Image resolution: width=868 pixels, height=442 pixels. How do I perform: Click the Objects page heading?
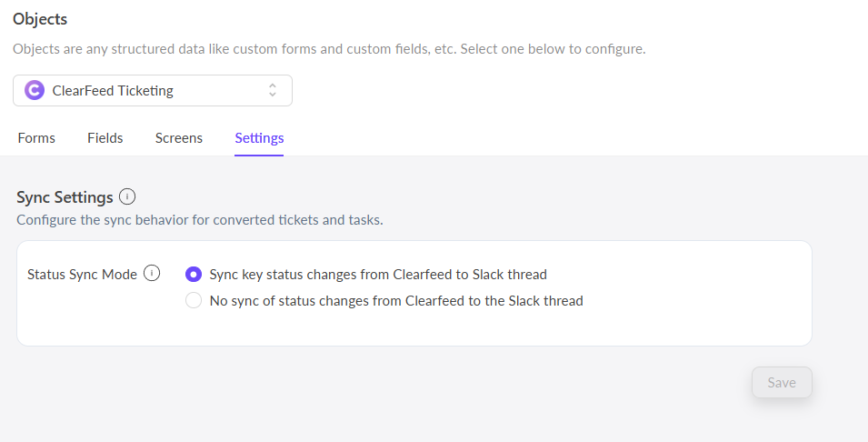click(40, 18)
